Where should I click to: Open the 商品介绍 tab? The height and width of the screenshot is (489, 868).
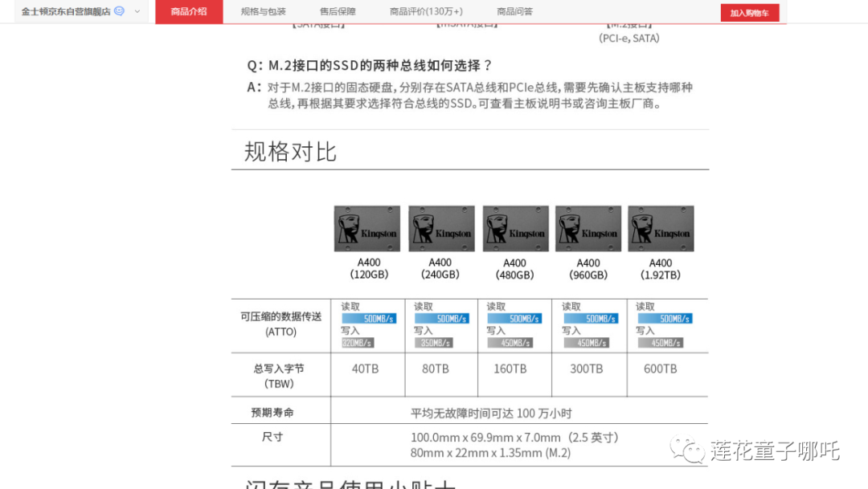tap(189, 11)
